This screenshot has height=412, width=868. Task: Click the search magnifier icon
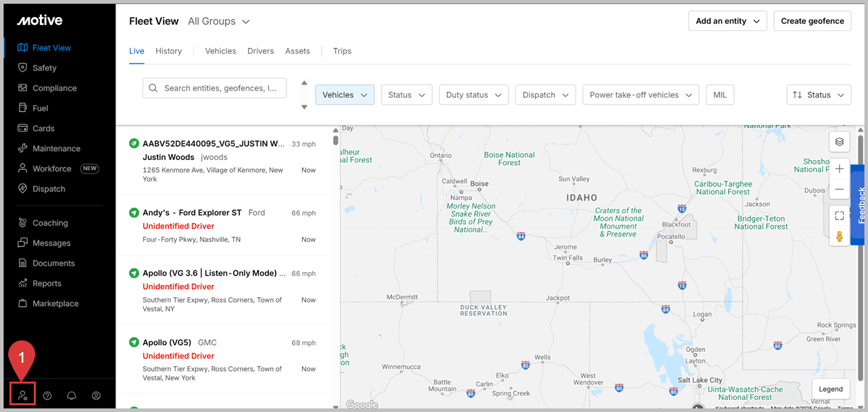[153, 88]
